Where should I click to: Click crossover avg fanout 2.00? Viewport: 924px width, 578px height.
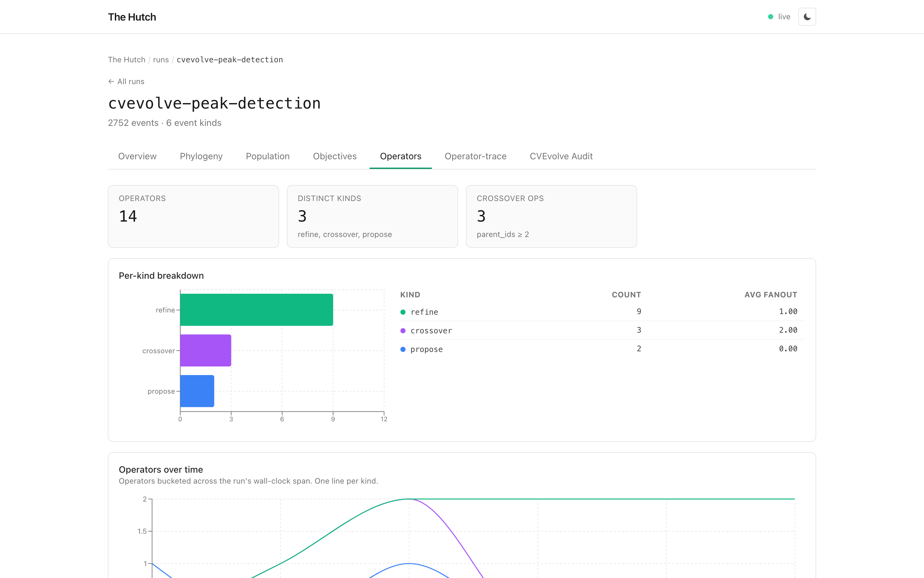(788, 330)
